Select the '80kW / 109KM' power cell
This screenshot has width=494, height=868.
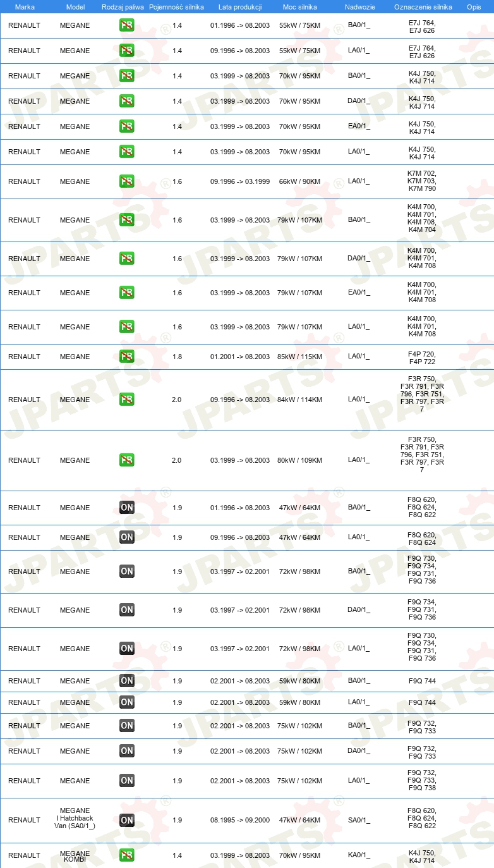[x=299, y=460]
